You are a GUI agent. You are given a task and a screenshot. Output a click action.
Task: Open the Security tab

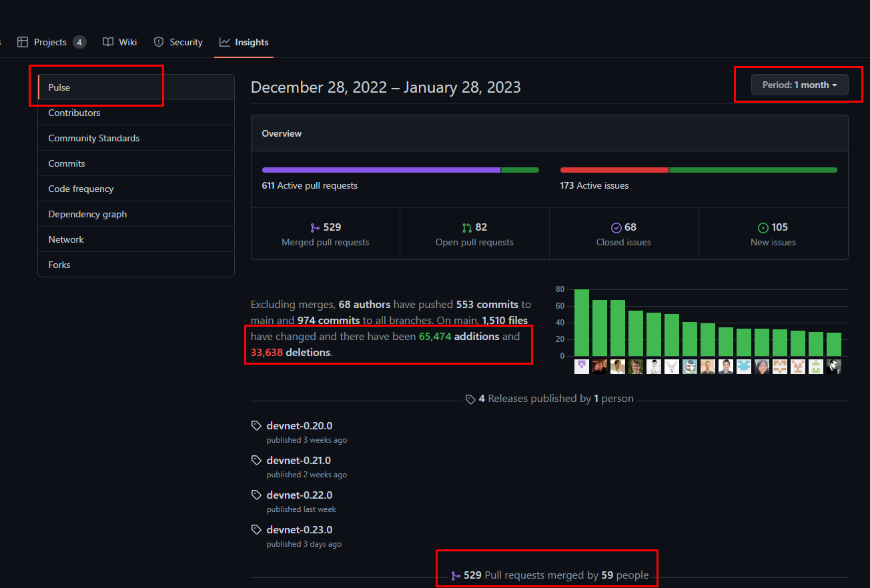[x=178, y=42]
